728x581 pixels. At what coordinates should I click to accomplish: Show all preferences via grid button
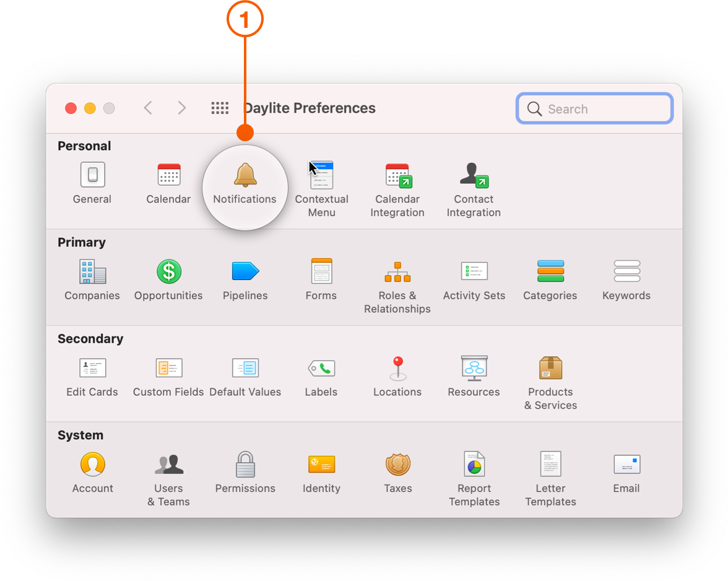pos(220,108)
